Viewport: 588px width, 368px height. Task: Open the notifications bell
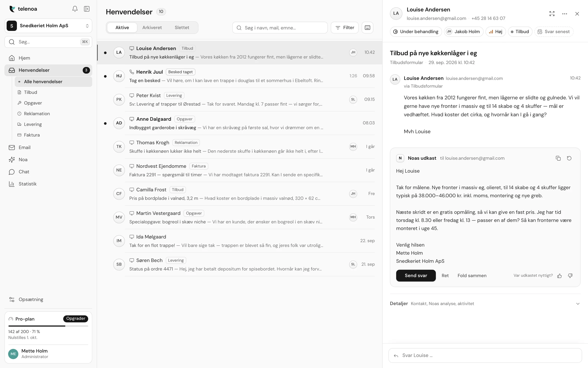coord(75,9)
